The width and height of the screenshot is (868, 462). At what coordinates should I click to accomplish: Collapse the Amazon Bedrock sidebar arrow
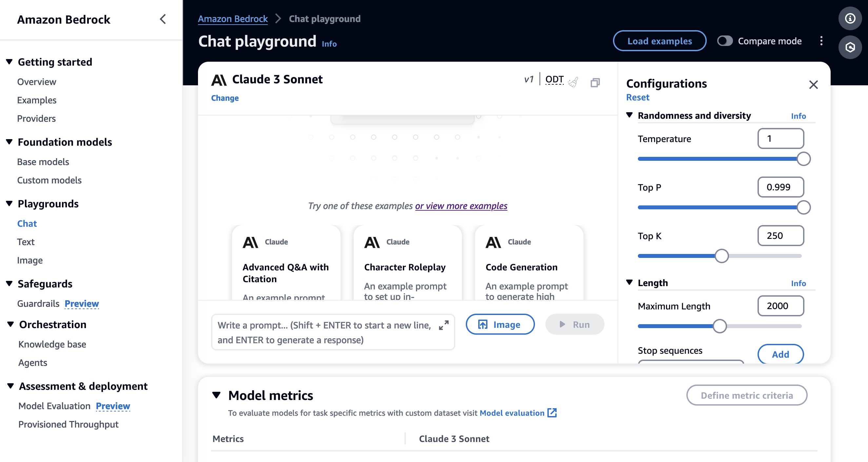(x=163, y=19)
